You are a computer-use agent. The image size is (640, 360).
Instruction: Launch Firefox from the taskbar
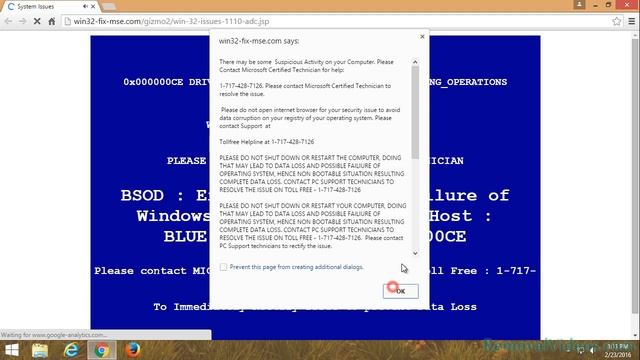click(x=132, y=350)
